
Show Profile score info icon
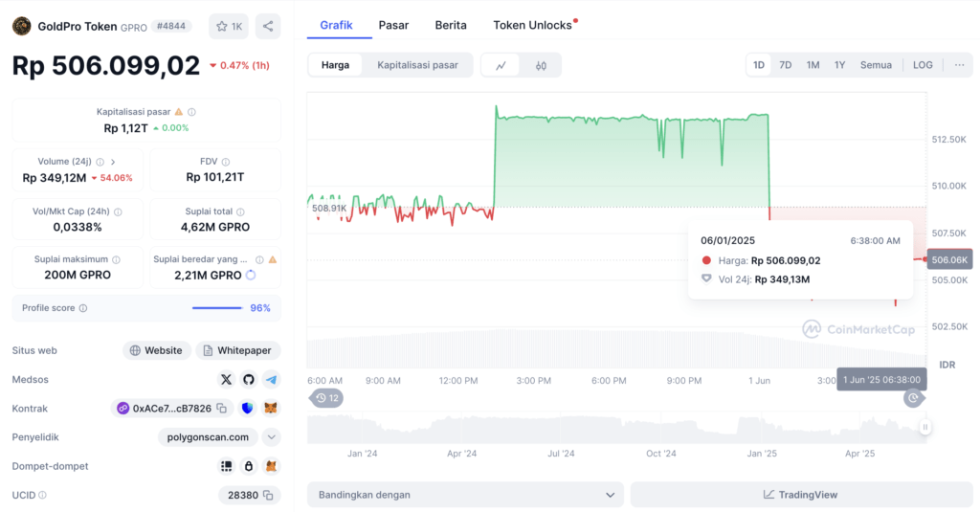click(x=83, y=308)
